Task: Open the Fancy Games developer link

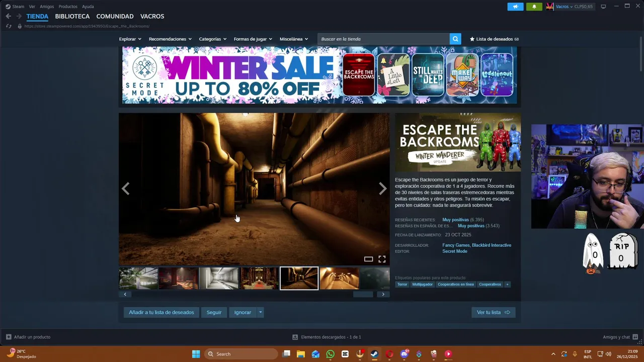Action: tap(455, 245)
